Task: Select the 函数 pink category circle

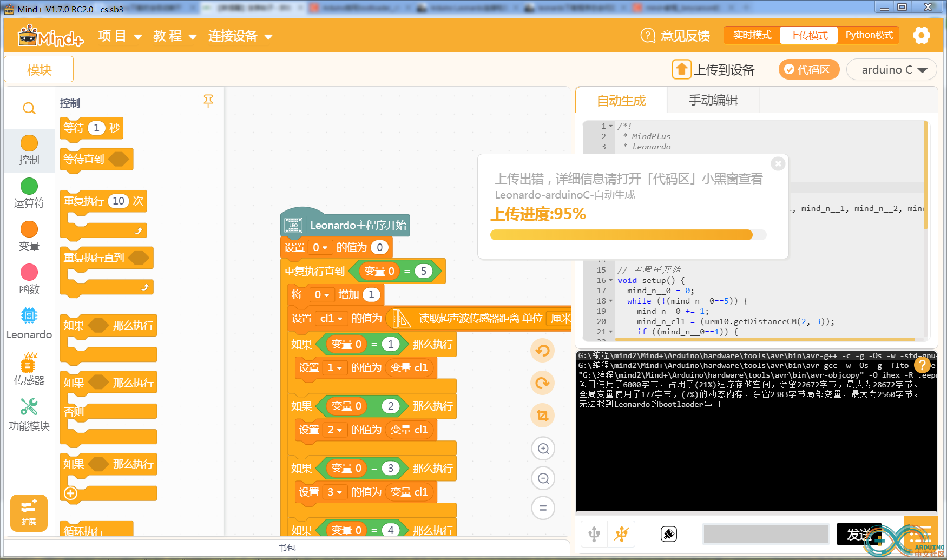Action: (x=29, y=272)
